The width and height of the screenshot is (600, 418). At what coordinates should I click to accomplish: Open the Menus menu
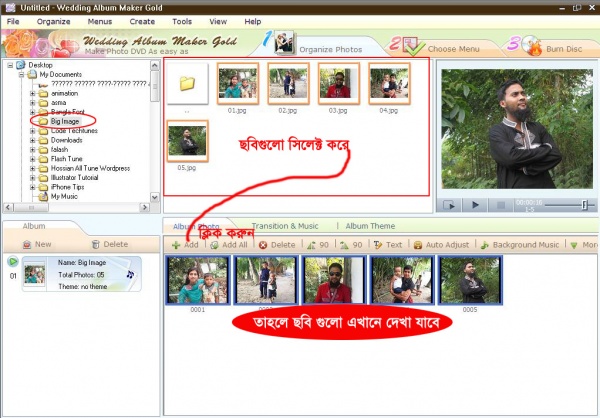point(100,21)
